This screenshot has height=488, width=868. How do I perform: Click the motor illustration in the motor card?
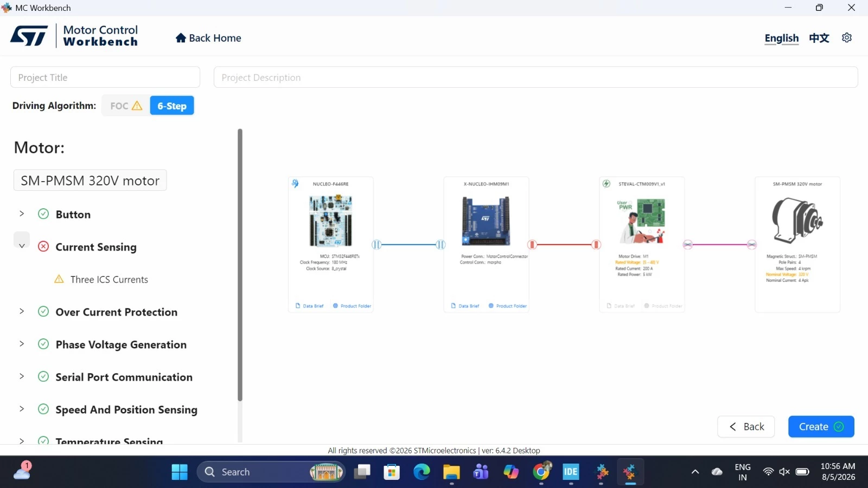797,220
